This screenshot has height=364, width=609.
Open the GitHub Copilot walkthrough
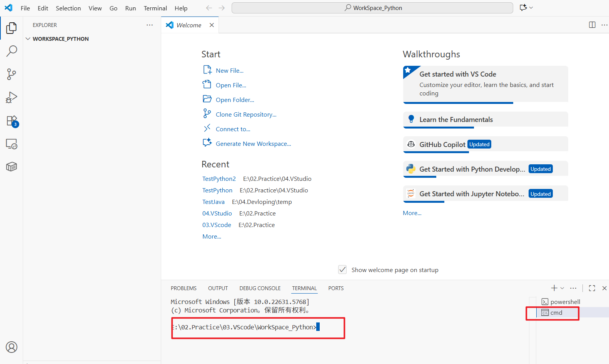[486, 144]
